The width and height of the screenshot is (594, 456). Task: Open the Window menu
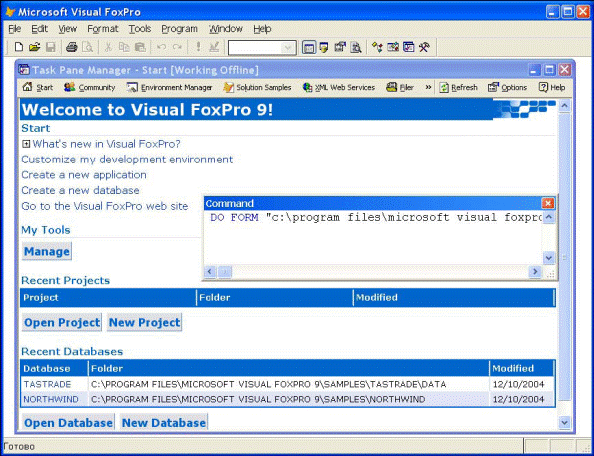click(x=226, y=29)
